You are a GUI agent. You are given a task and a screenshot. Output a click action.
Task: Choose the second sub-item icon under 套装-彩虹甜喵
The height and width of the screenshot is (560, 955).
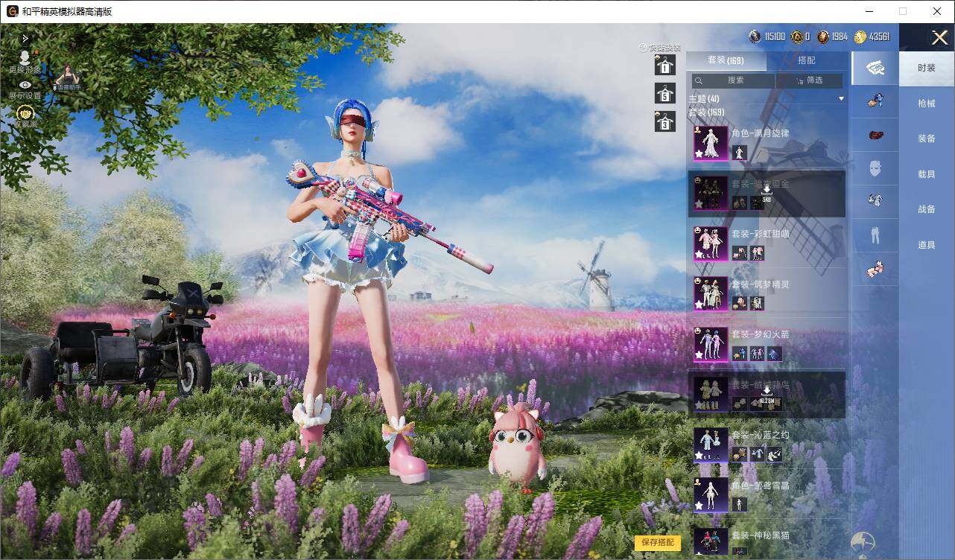[757, 253]
